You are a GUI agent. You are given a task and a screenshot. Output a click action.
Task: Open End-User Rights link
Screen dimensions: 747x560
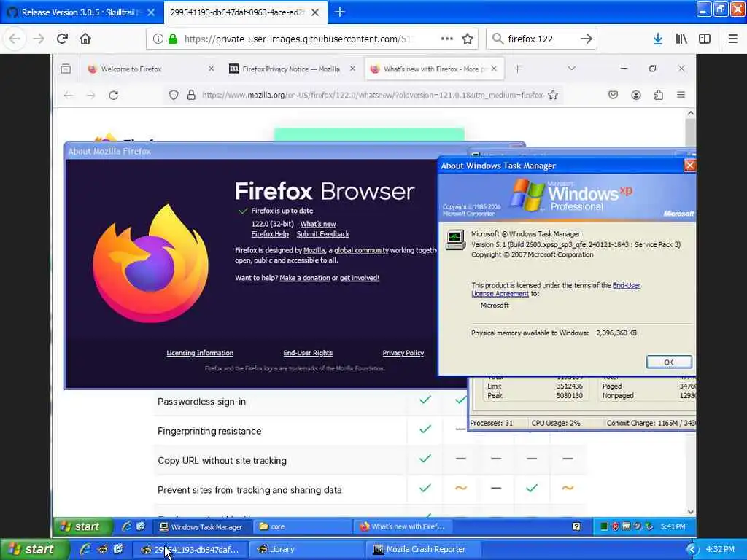point(308,353)
